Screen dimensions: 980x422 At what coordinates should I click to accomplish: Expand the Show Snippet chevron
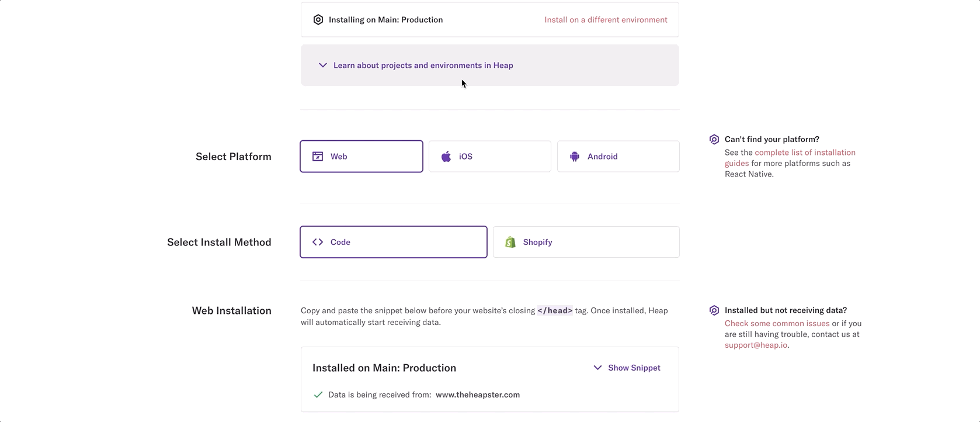point(597,368)
